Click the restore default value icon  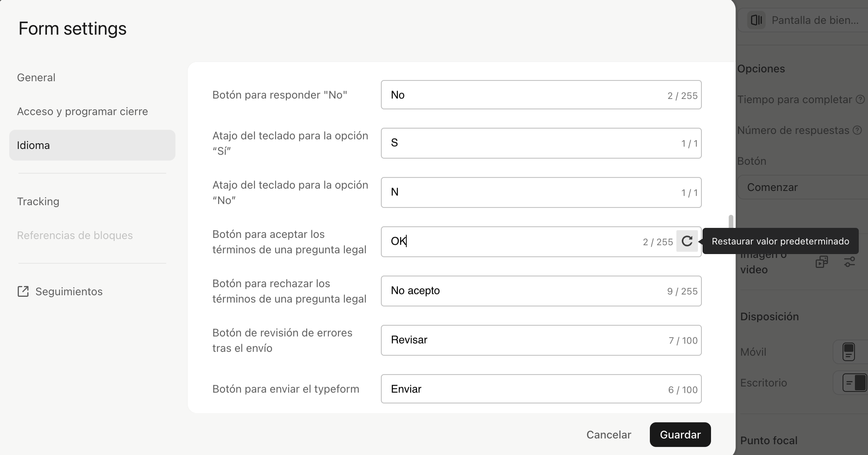(x=687, y=241)
